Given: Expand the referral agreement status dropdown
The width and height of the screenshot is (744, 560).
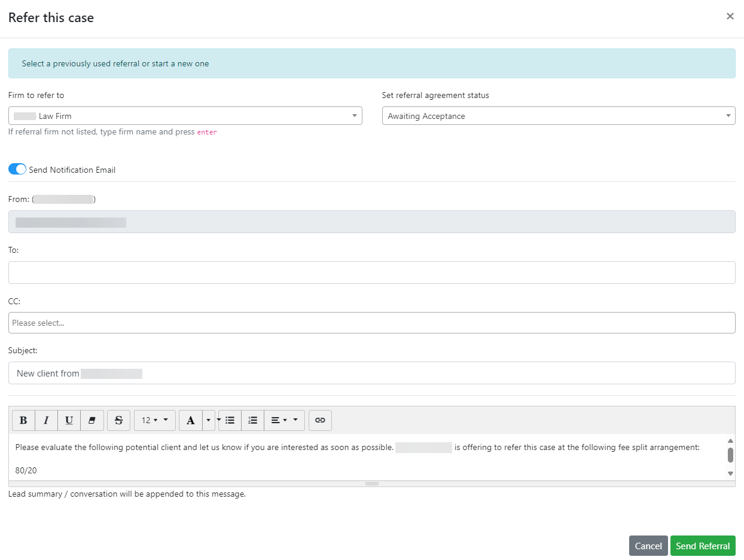Looking at the screenshot, I should click(558, 116).
